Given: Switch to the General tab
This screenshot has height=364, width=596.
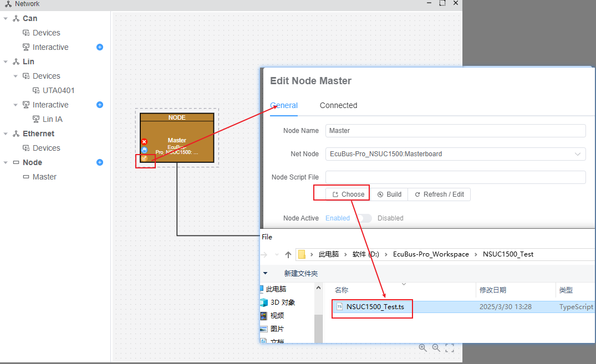Looking at the screenshot, I should pos(284,105).
